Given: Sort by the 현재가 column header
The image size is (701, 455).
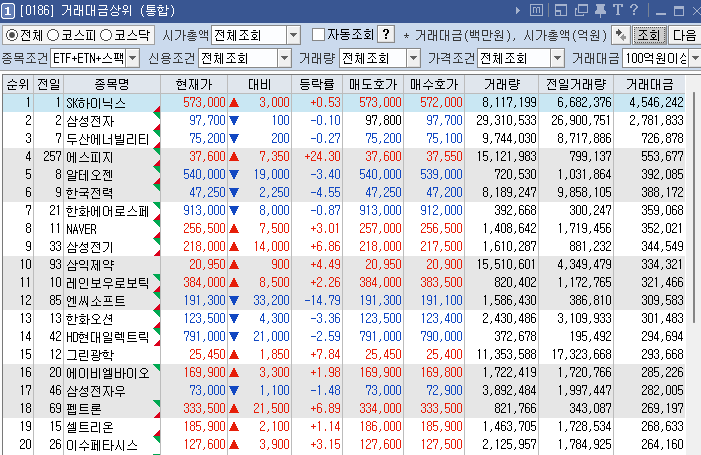Looking at the screenshot, I should pos(194,84).
